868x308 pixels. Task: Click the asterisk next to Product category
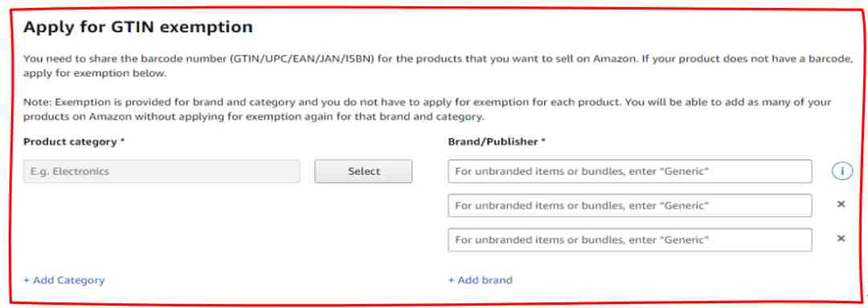(x=122, y=142)
